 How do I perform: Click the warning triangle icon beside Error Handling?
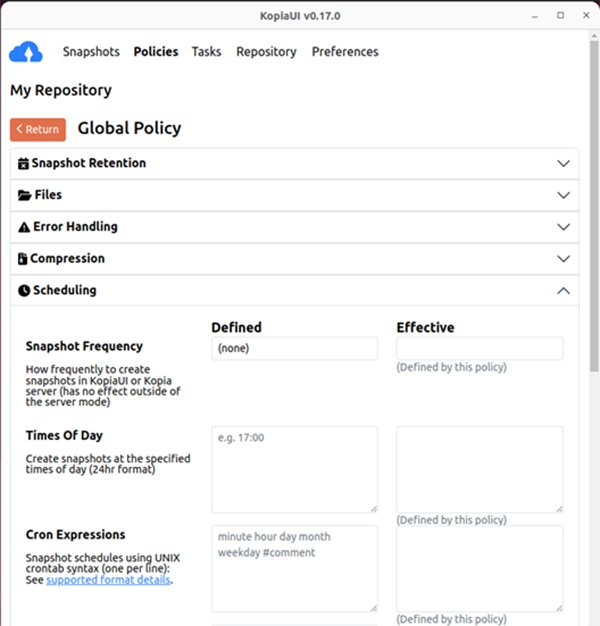[24, 227]
